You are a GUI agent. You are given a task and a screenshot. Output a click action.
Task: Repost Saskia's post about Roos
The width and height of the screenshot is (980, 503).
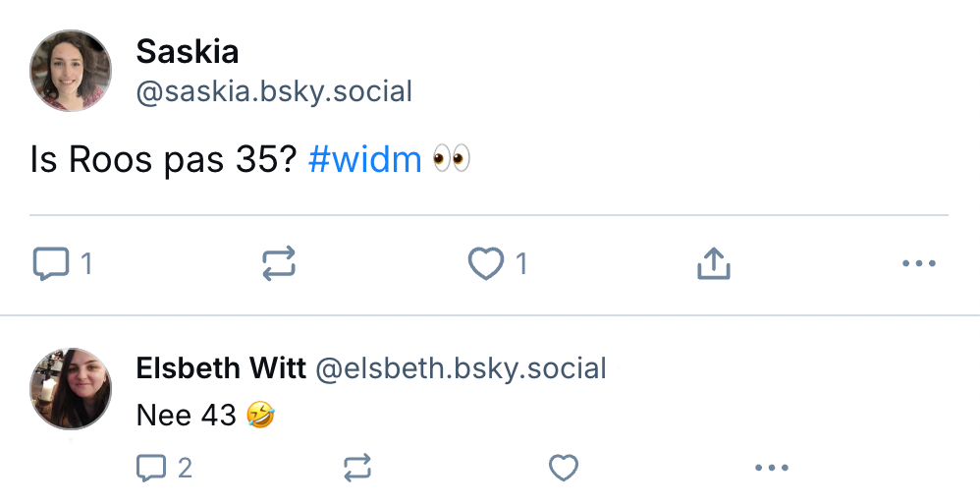pyautogui.click(x=279, y=263)
